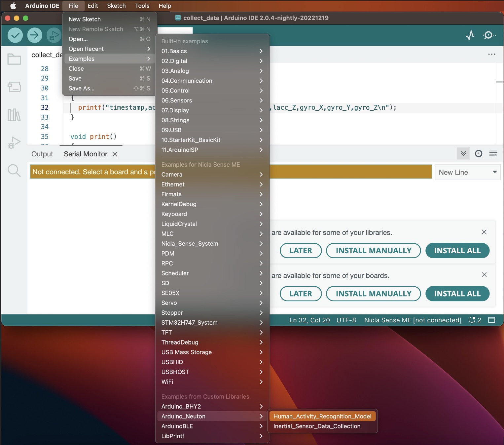Click the UTF-8 encoding indicator

coord(346,320)
